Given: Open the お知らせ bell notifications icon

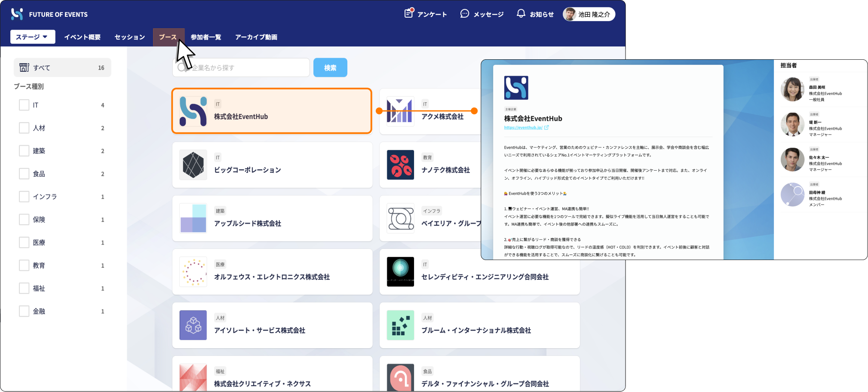Looking at the screenshot, I should click(521, 14).
